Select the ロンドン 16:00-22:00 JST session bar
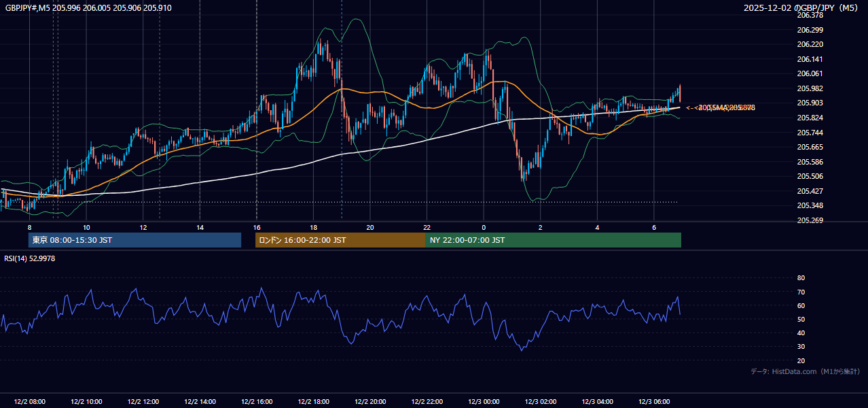Screen dimensions: 868x408 coord(340,240)
